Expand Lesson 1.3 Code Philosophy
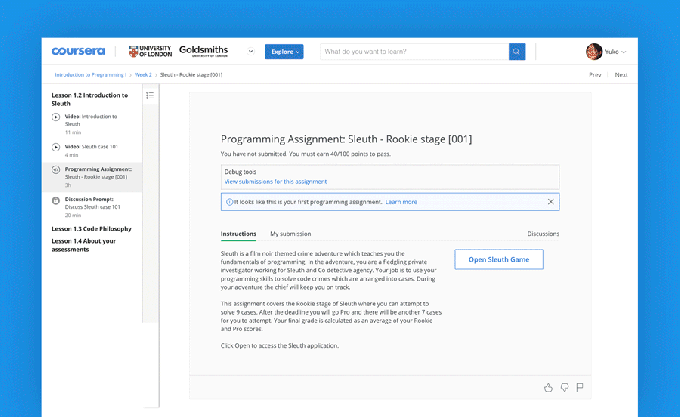This screenshot has height=417, width=680. point(90,229)
